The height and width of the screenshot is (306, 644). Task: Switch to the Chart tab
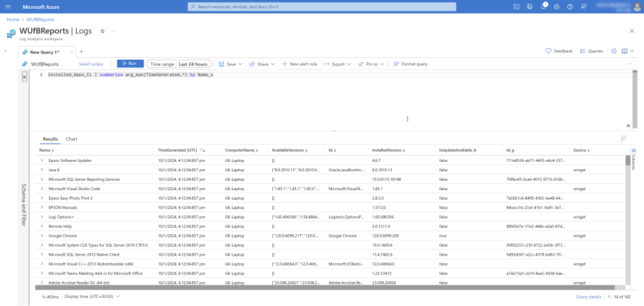point(72,139)
